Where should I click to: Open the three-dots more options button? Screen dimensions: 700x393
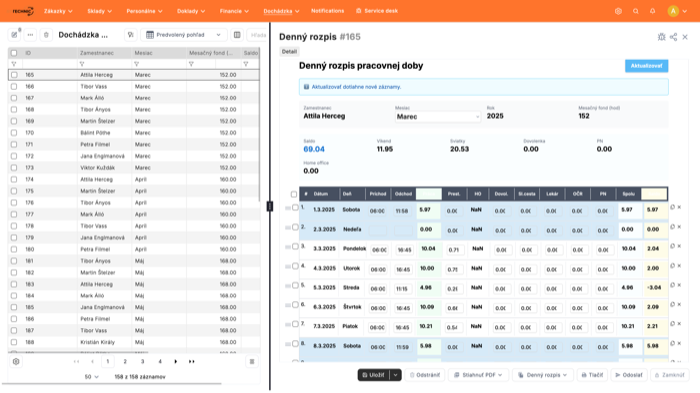[30, 35]
